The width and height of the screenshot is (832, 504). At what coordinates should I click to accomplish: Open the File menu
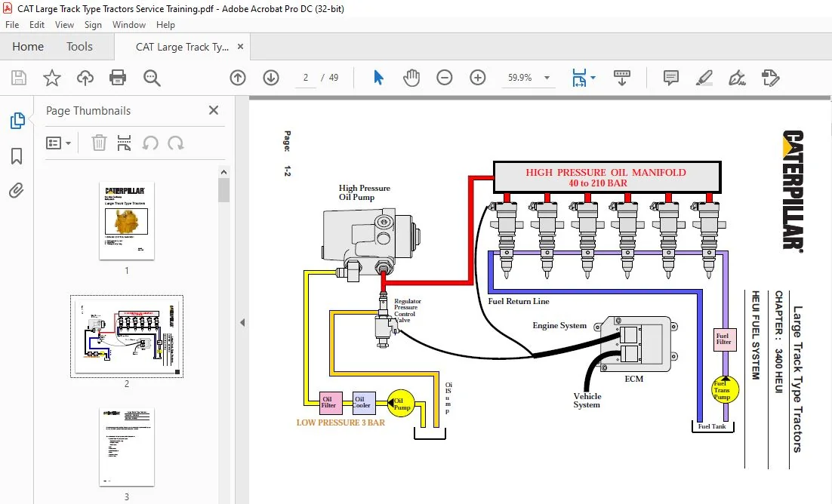coord(11,25)
